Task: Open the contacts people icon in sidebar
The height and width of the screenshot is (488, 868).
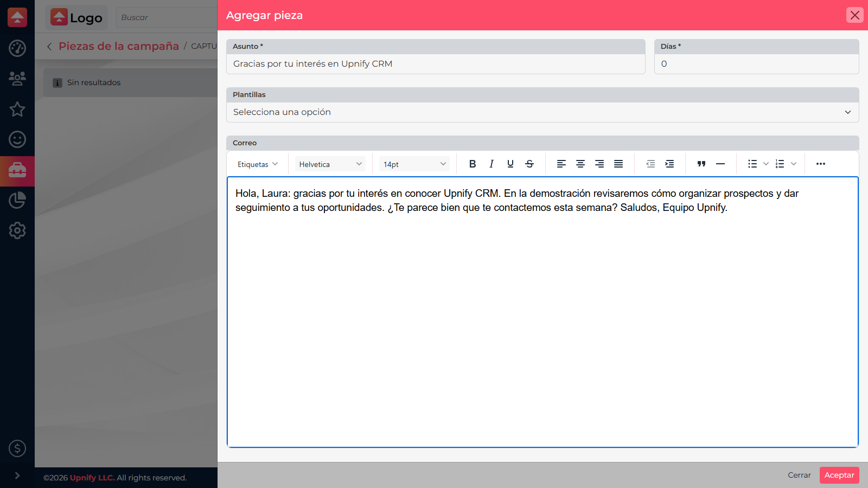Action: tap(17, 79)
